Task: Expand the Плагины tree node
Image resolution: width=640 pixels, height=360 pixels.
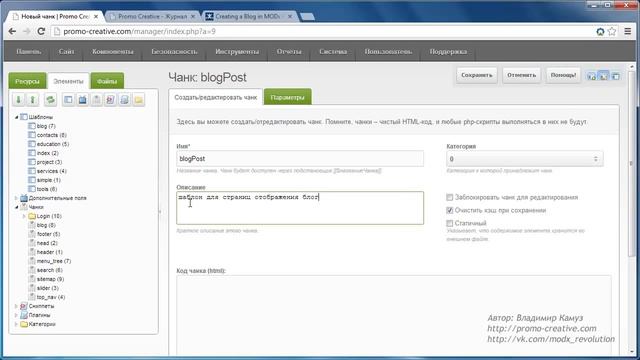Action: tap(16, 315)
